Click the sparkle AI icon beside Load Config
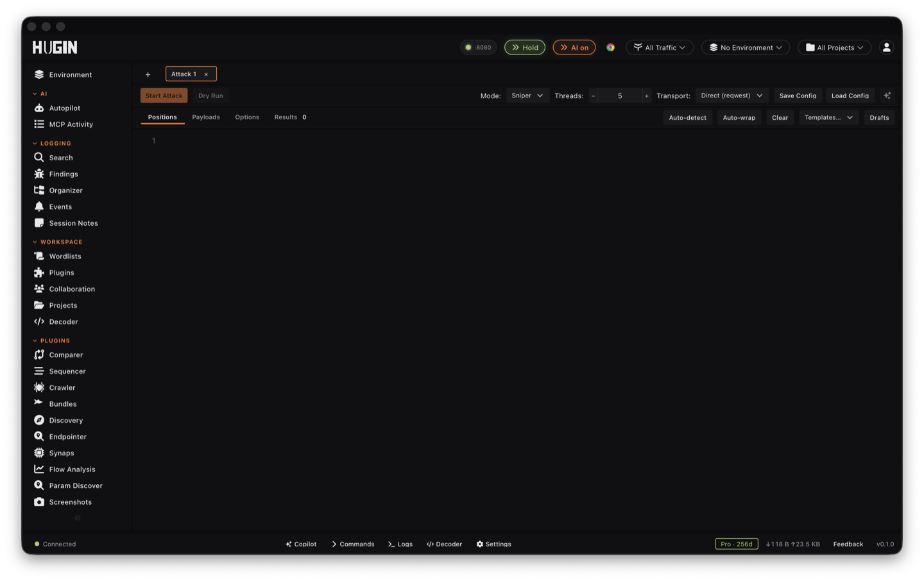Image resolution: width=924 pixels, height=581 pixels. coord(887,96)
